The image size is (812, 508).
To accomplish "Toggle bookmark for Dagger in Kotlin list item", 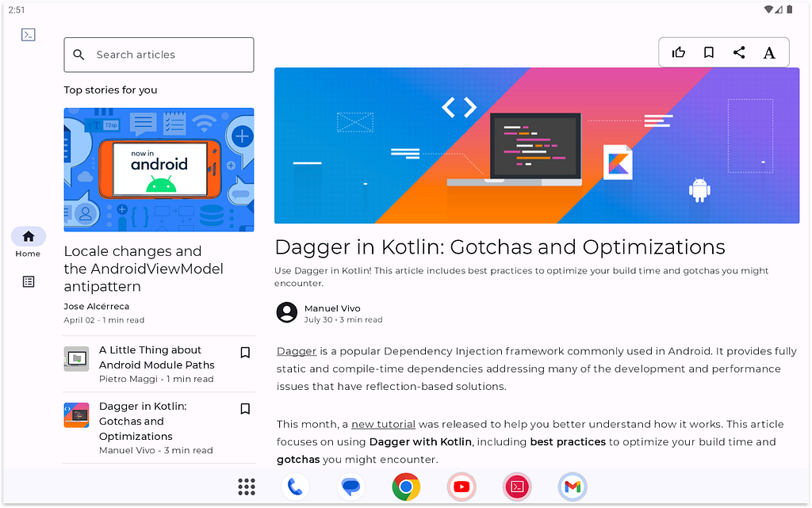I will click(246, 409).
